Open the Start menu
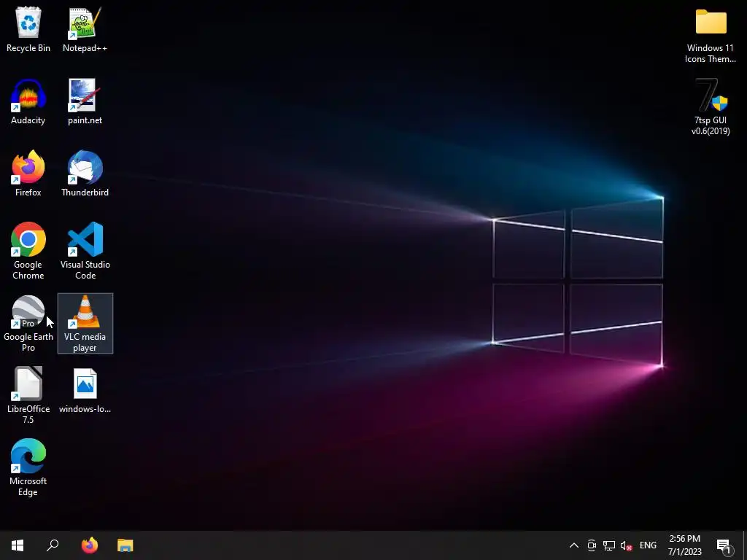 tap(18, 545)
